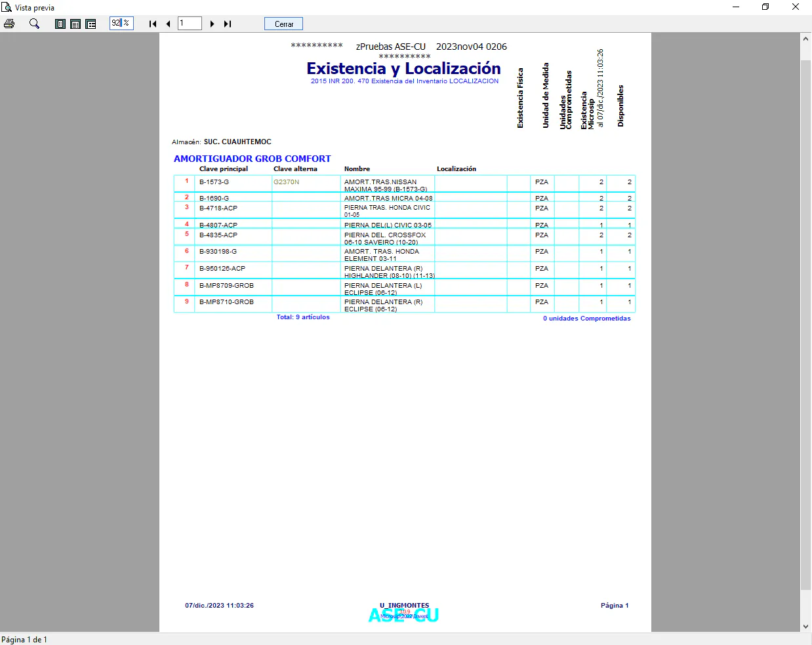Click the Cerrar button
812x645 pixels.
click(x=284, y=24)
